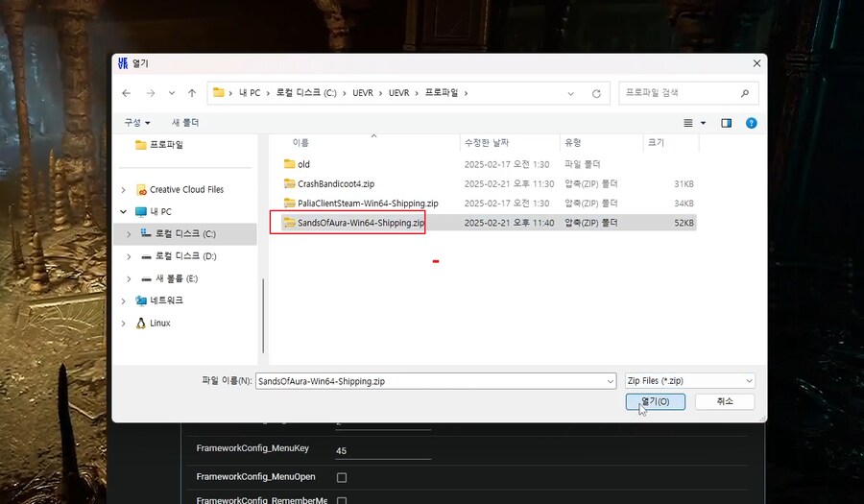This screenshot has height=504, width=864.
Task: Select PaliaClientSteam-Win64-Shipping.zip file
Action: (x=368, y=204)
